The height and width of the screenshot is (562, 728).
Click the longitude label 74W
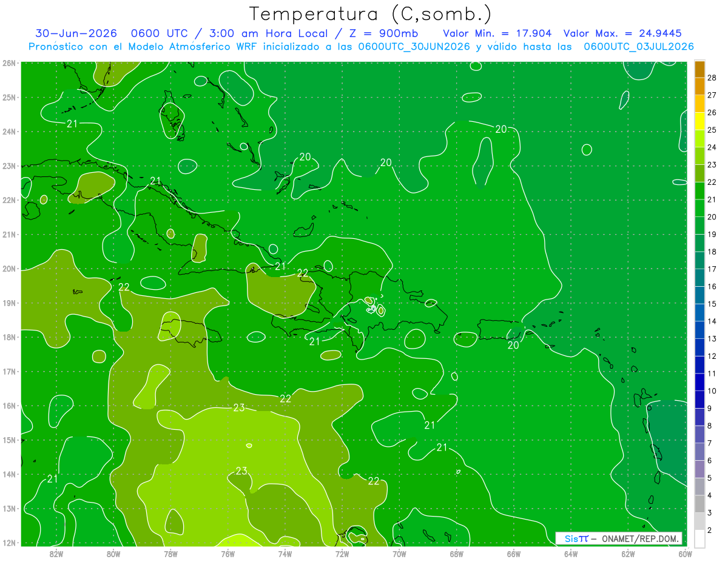pos(285,554)
